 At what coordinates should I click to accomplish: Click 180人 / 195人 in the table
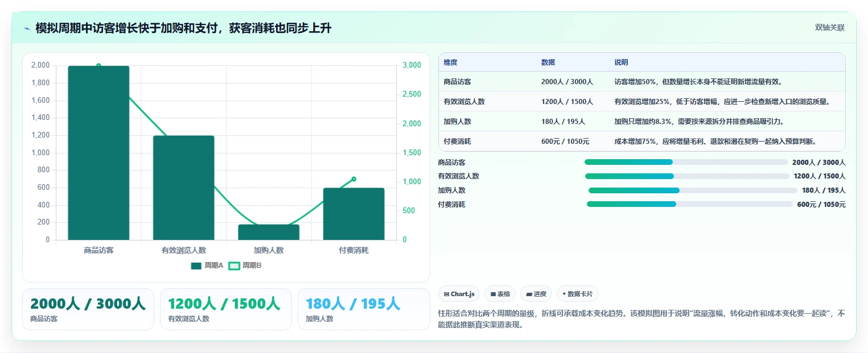pyautogui.click(x=563, y=122)
